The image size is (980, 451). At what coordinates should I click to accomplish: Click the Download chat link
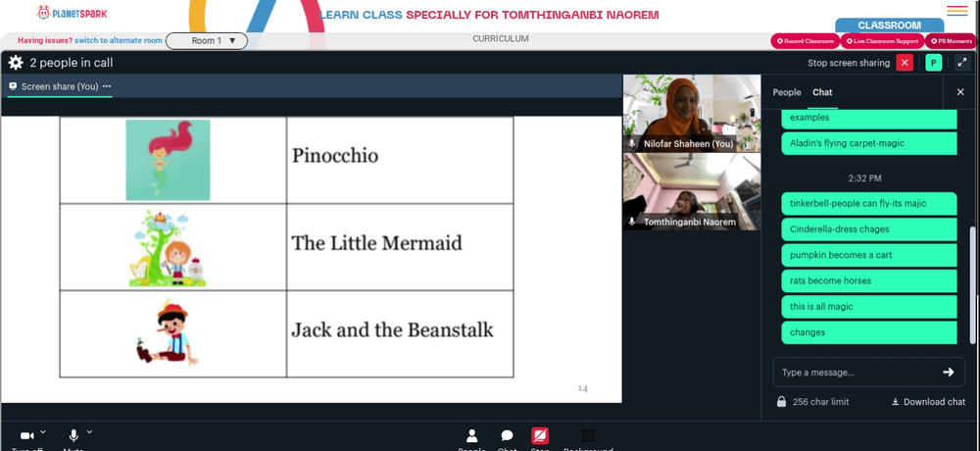click(x=928, y=402)
